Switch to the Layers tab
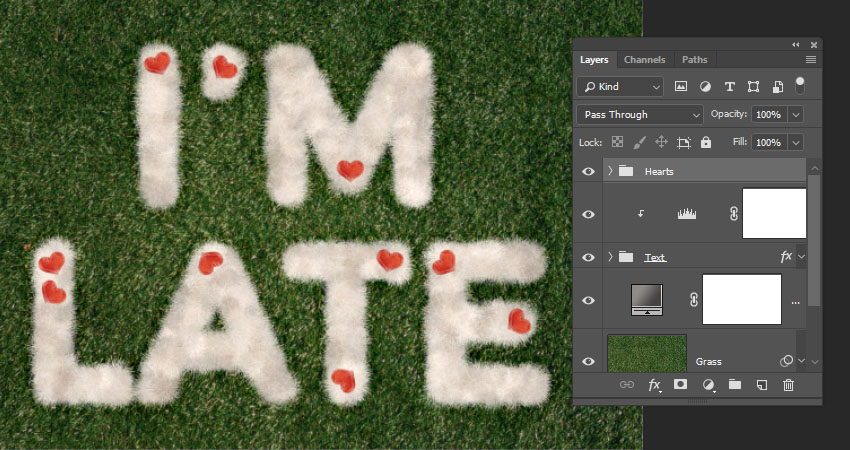 pyautogui.click(x=594, y=60)
